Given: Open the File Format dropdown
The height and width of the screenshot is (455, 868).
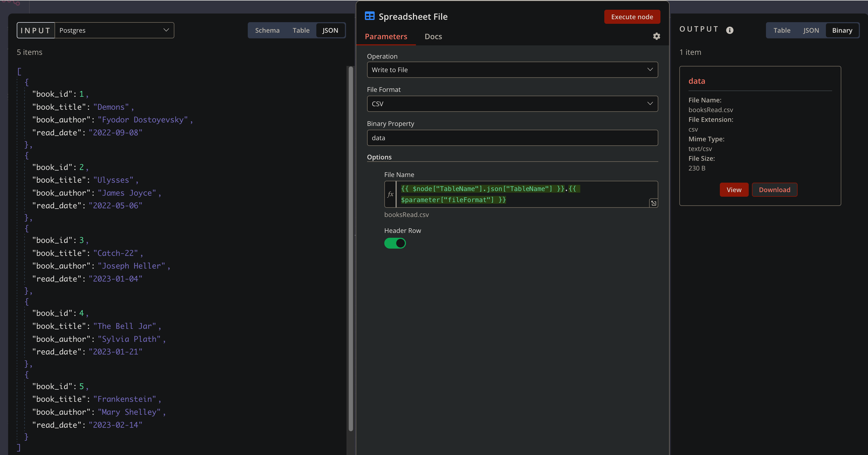Looking at the screenshot, I should point(512,104).
